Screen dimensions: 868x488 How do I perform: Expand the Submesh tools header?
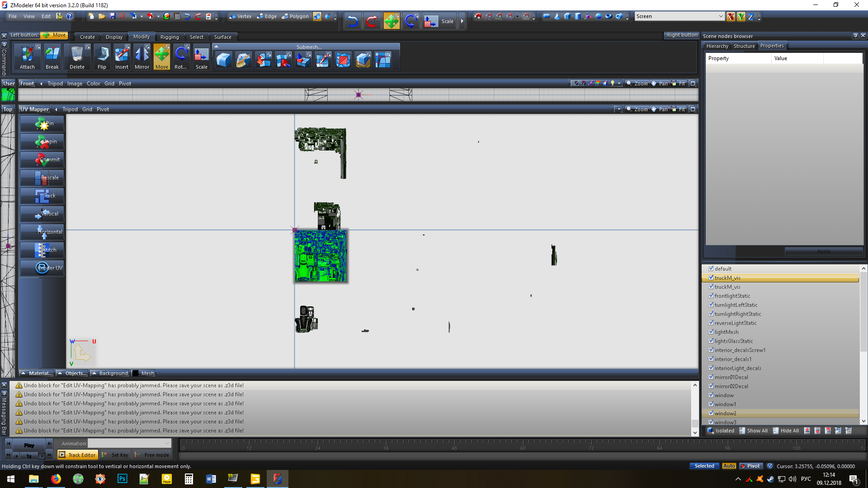pos(309,47)
